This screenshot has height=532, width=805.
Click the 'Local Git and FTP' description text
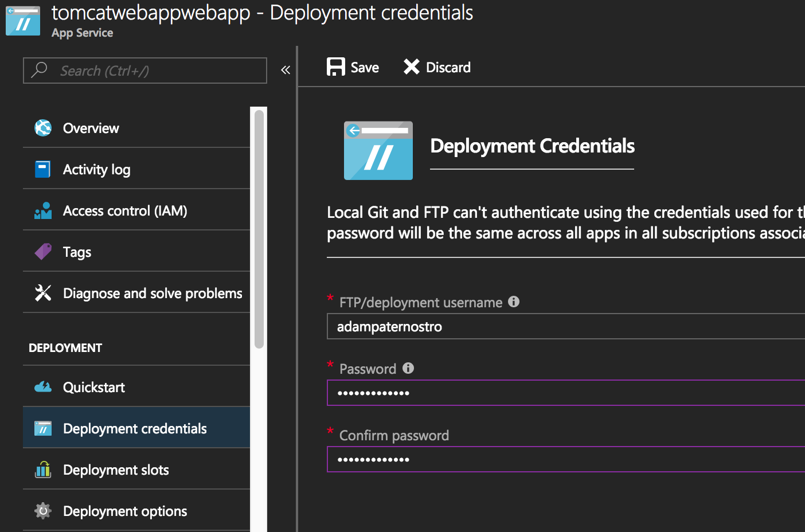point(566,222)
